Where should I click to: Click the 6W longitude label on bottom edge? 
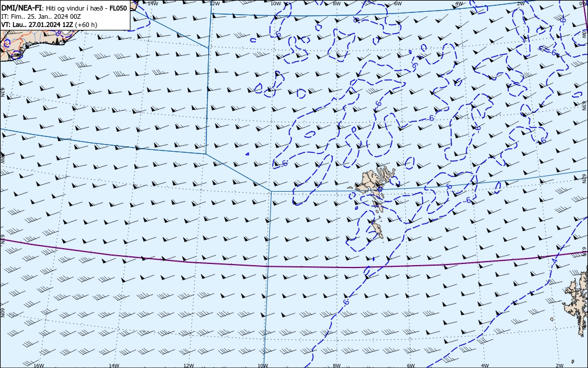[x=411, y=366]
